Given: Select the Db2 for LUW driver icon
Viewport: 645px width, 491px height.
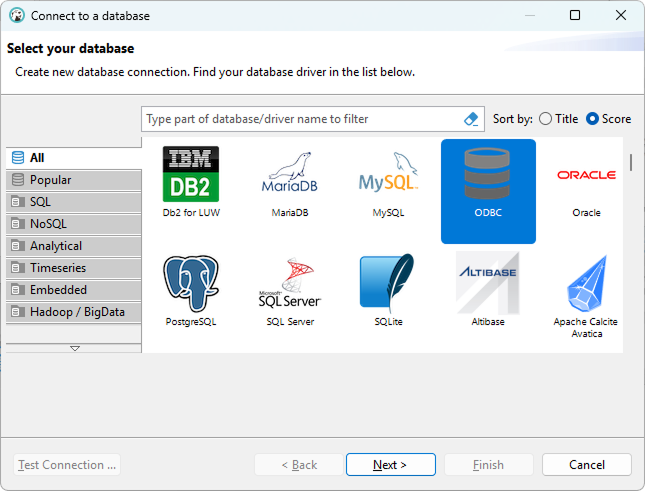Looking at the screenshot, I should coord(190,175).
